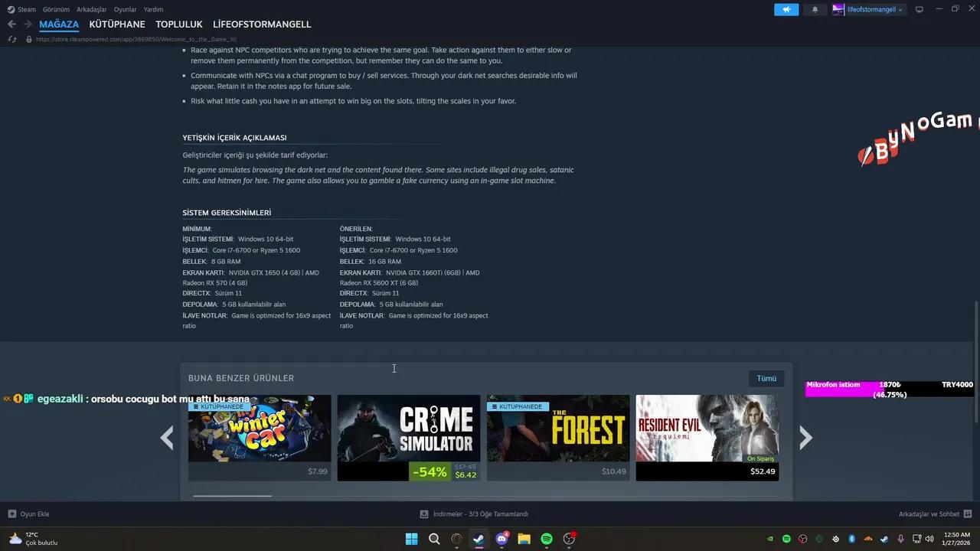Viewport: 980px width, 551px height.
Task: Open the announcements megaphone button
Action: pos(786,10)
